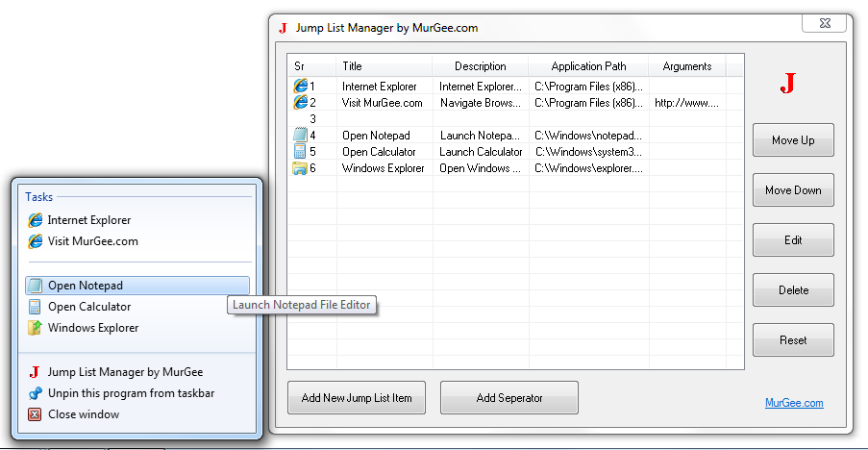Click the Reset button

tap(793, 339)
